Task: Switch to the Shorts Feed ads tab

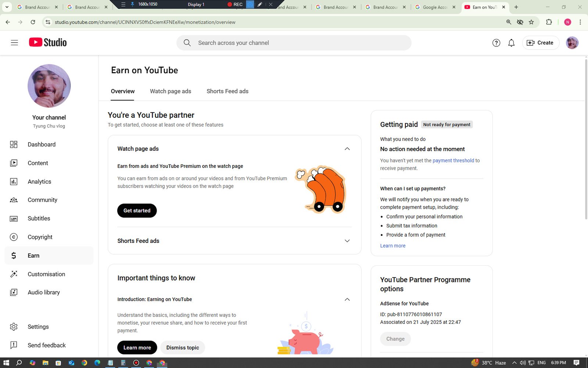Action: pos(227,91)
